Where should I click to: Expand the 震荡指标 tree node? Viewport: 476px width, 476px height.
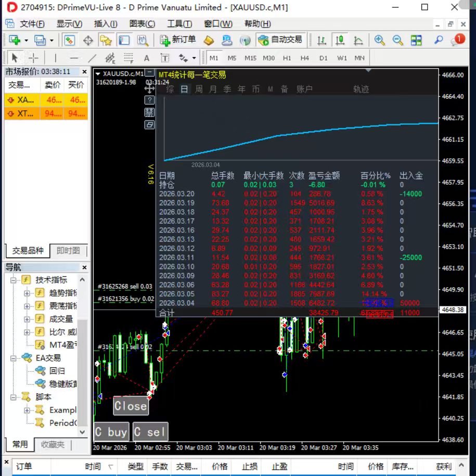27,306
